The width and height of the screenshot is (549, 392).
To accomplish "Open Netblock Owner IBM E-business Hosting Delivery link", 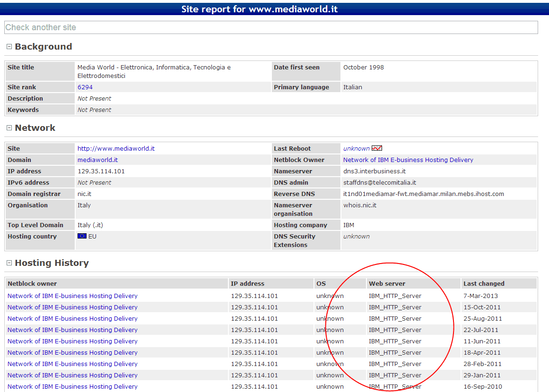I will 408,160.
